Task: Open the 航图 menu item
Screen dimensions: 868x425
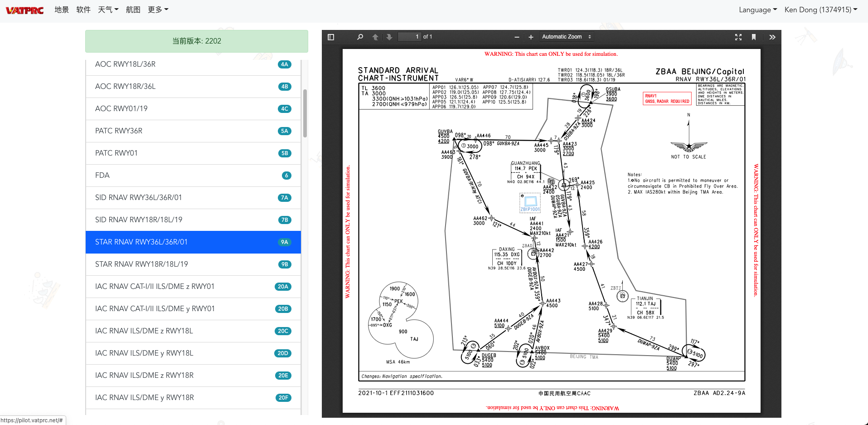Action: [133, 10]
